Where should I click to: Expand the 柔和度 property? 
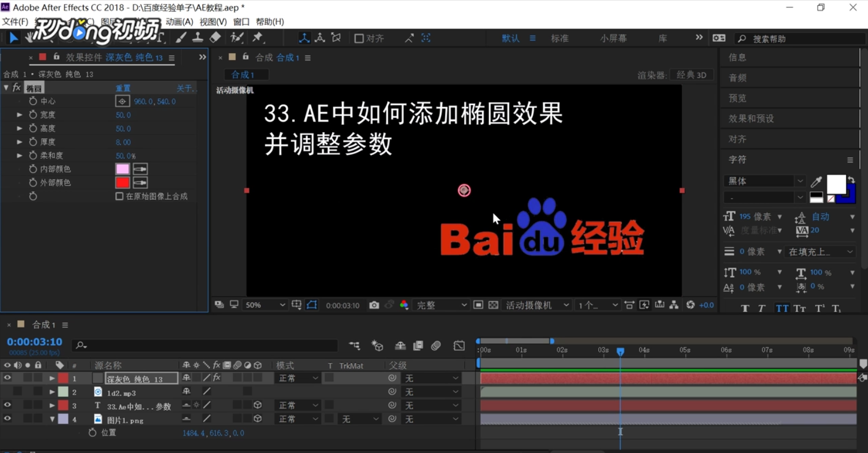pyautogui.click(x=19, y=155)
